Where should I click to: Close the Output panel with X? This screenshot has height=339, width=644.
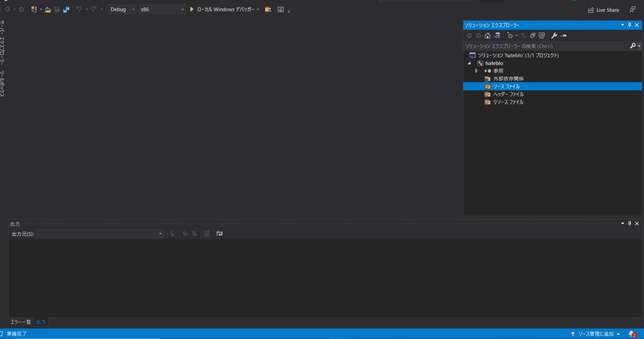637,223
